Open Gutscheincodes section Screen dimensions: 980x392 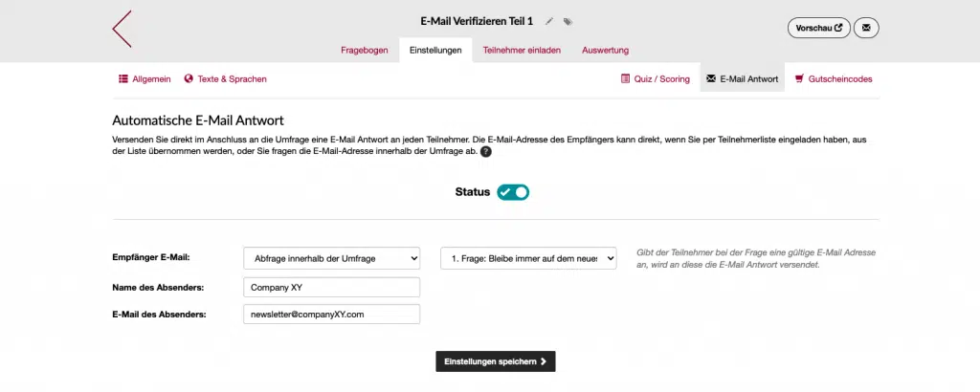click(834, 79)
